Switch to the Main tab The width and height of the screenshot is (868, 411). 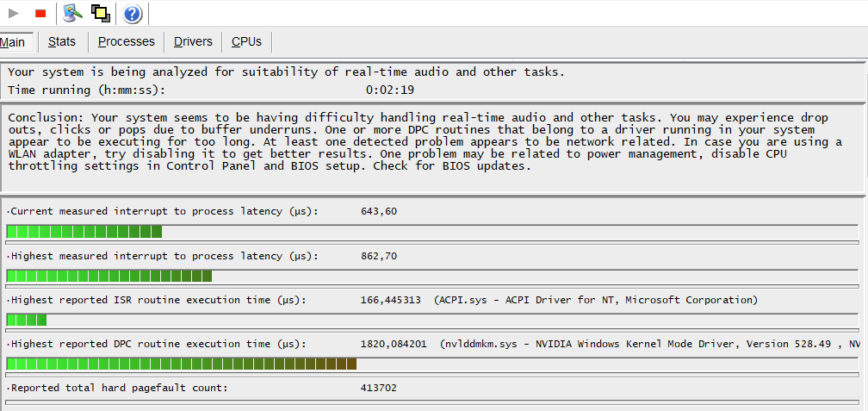pyautogui.click(x=15, y=42)
